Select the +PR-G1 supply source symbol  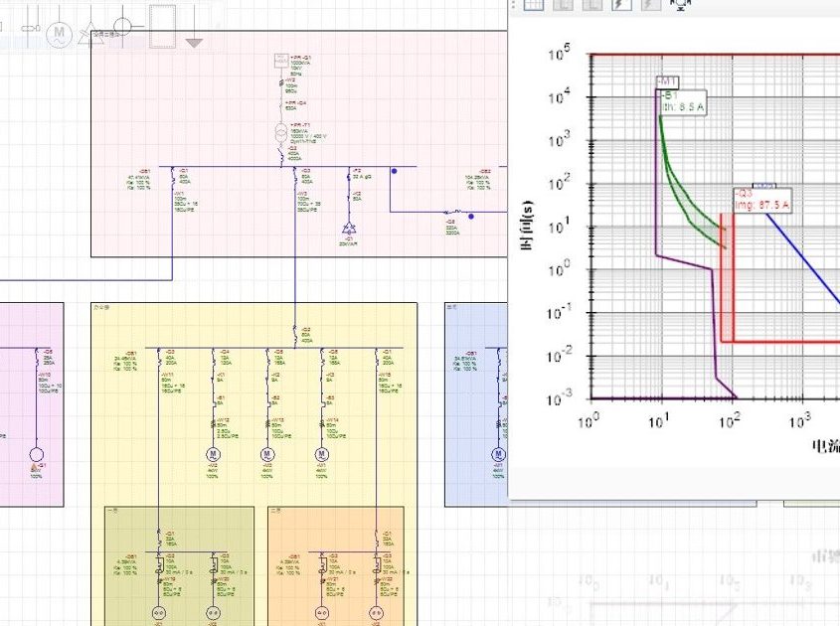point(281,61)
